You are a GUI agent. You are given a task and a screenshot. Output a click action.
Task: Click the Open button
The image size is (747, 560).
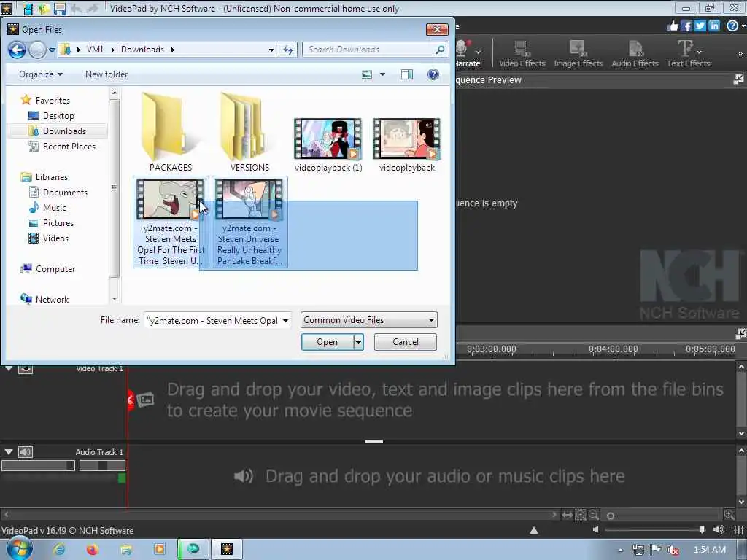(328, 342)
